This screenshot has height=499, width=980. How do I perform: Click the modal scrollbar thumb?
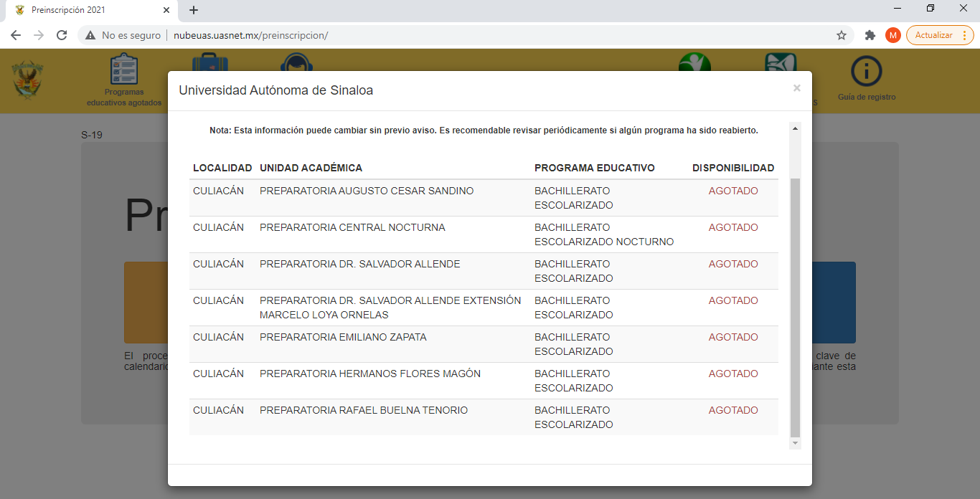(795, 308)
